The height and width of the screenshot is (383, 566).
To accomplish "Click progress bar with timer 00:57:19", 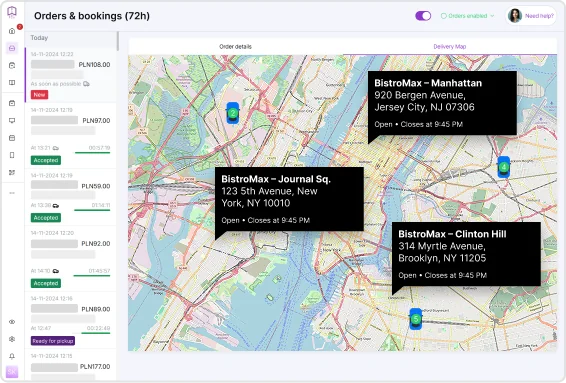I will [92, 153].
